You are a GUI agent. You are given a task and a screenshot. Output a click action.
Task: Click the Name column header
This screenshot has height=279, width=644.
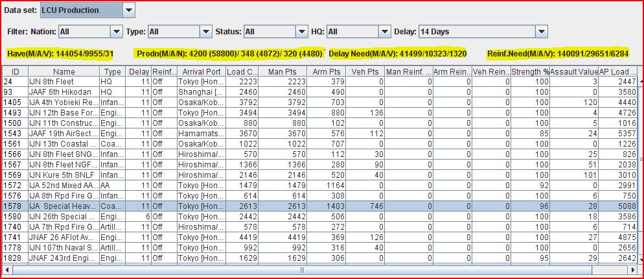[64, 71]
